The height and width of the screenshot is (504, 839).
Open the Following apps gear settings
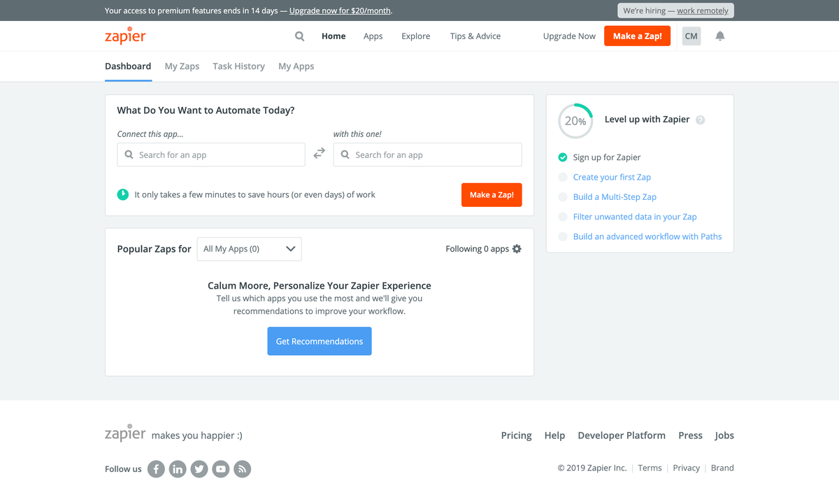coord(517,249)
